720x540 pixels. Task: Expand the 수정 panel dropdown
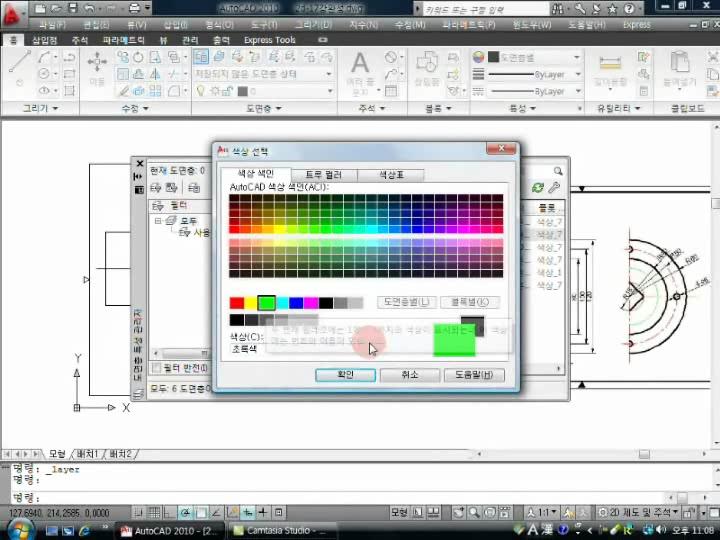coord(135,108)
